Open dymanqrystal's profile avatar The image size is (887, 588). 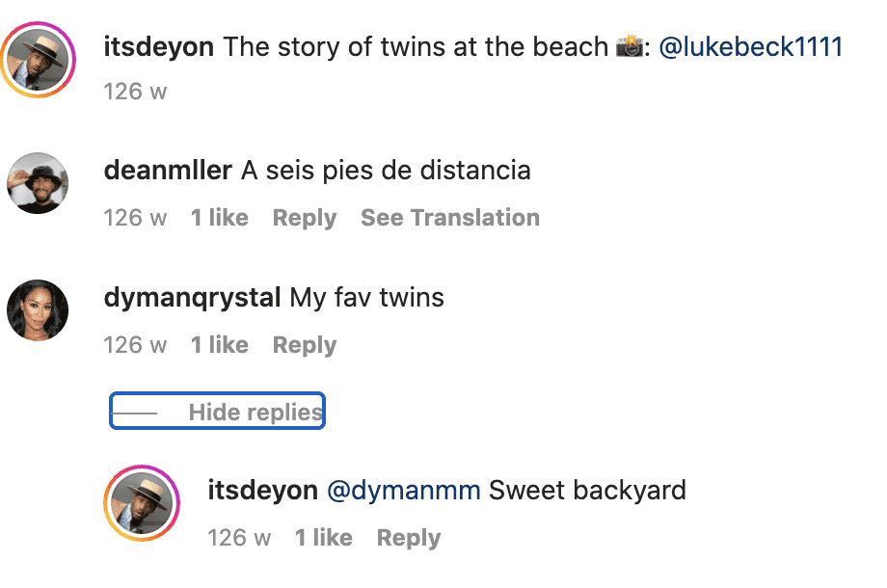[x=37, y=310]
